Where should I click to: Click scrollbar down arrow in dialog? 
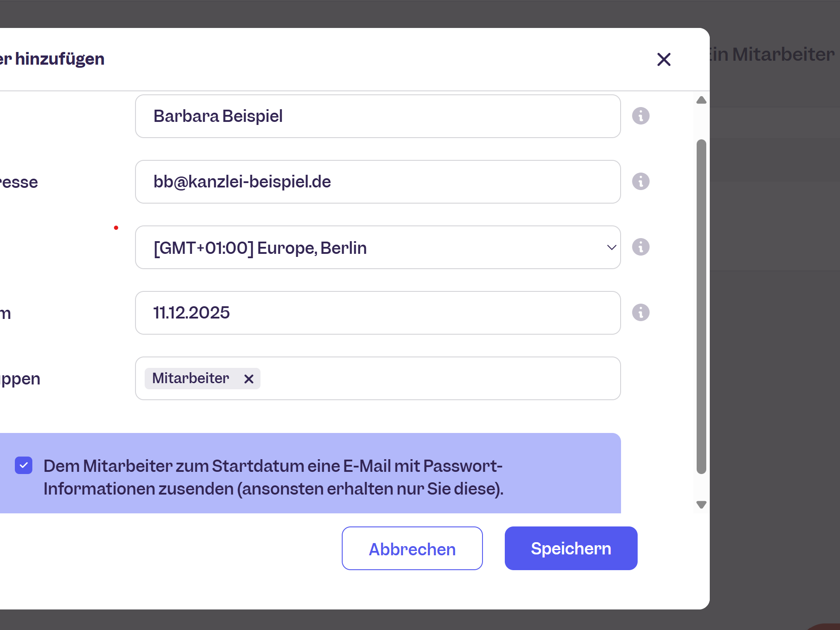pyautogui.click(x=701, y=505)
